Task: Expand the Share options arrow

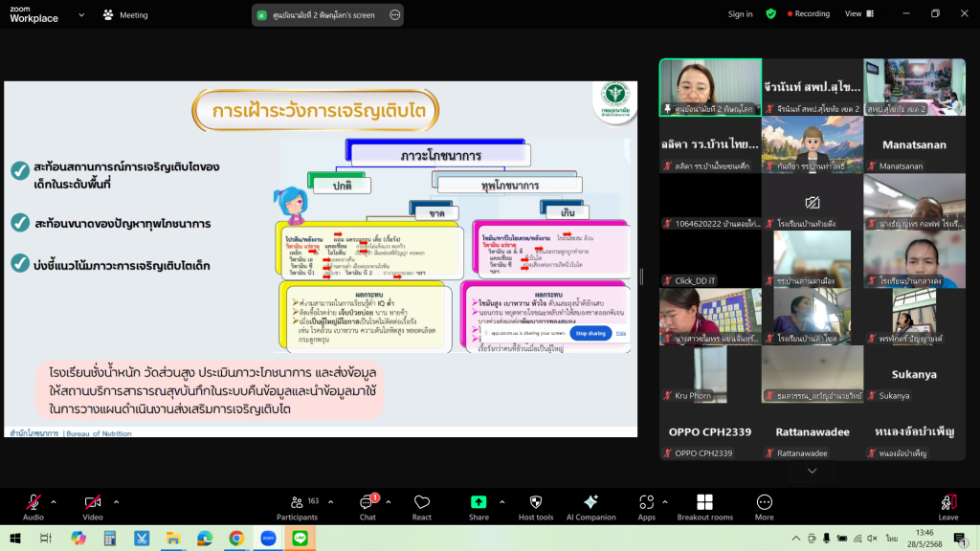Action: click(501, 501)
